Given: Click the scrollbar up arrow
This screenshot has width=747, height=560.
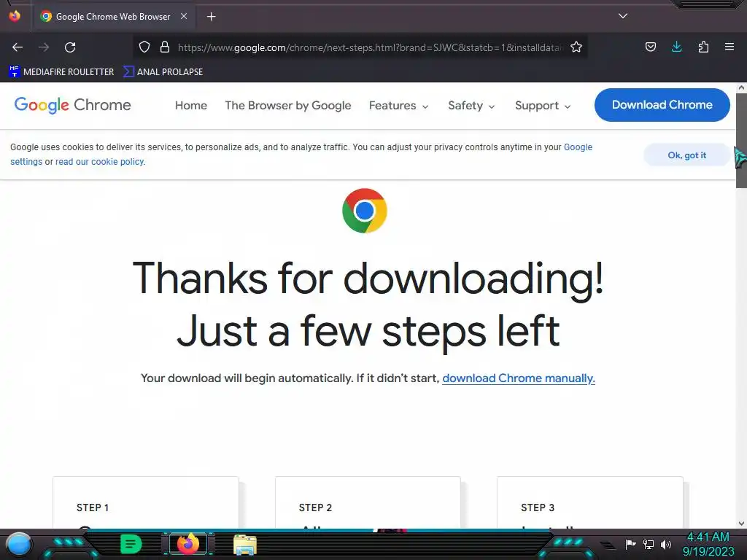Looking at the screenshot, I should tap(741, 87).
